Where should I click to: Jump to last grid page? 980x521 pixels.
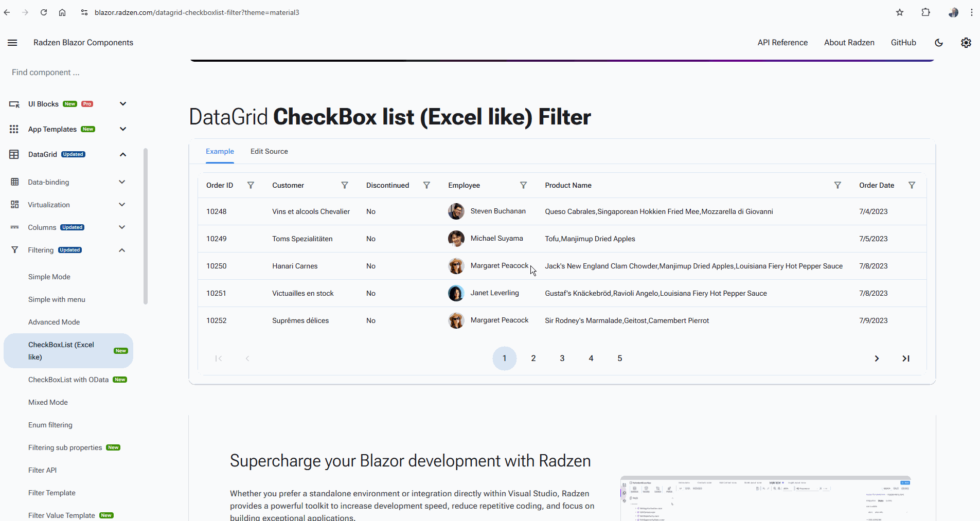[x=906, y=358]
